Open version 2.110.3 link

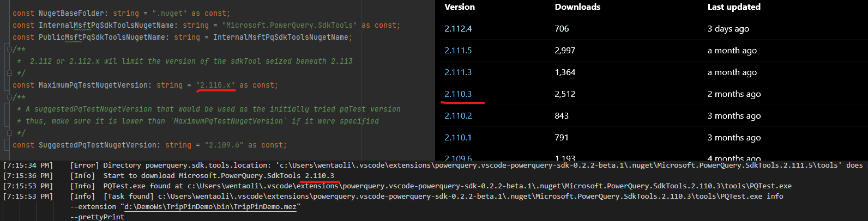tap(458, 94)
